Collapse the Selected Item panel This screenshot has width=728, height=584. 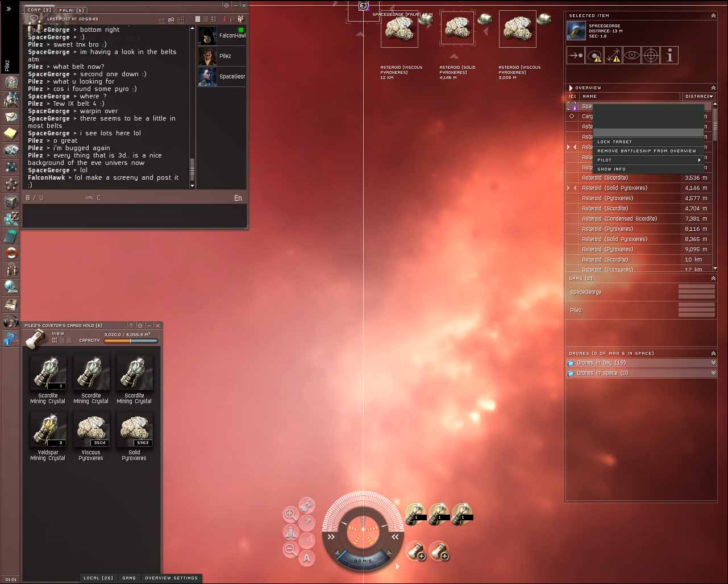[713, 15]
